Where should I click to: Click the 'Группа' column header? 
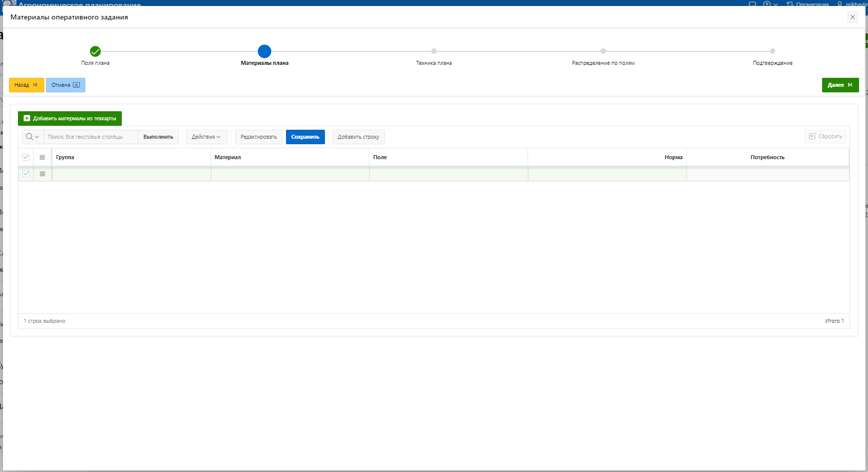coord(65,157)
